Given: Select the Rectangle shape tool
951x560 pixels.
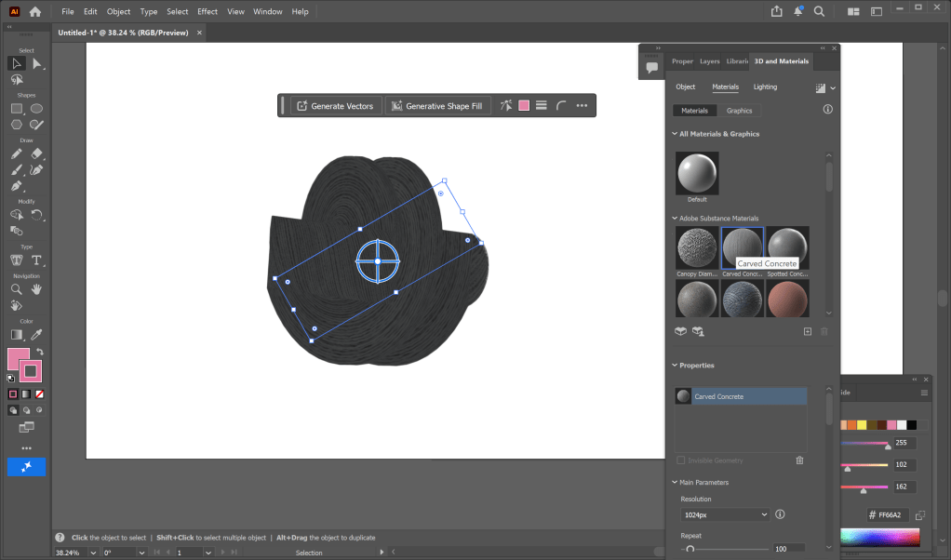Looking at the screenshot, I should coord(17,108).
